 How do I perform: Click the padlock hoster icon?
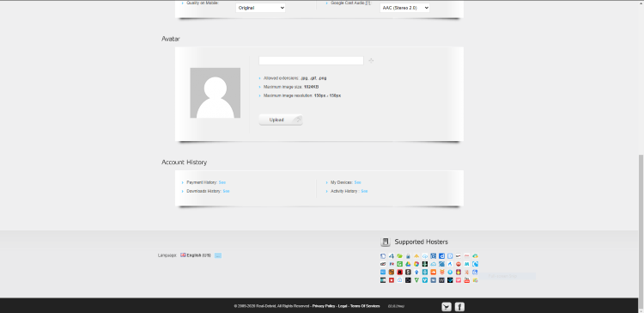pyautogui.click(x=408, y=256)
